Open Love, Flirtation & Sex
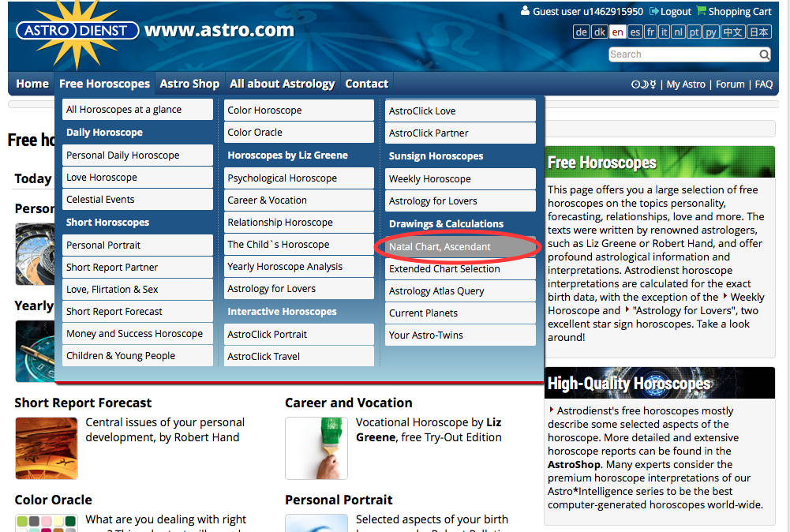The width and height of the screenshot is (790, 532). tap(137, 289)
